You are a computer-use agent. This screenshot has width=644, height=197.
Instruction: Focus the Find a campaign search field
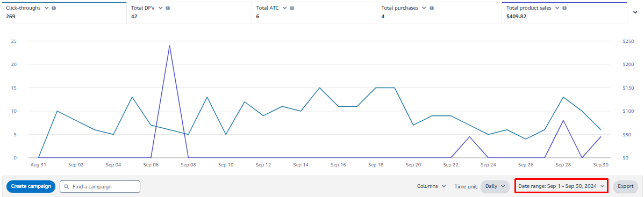(100, 186)
